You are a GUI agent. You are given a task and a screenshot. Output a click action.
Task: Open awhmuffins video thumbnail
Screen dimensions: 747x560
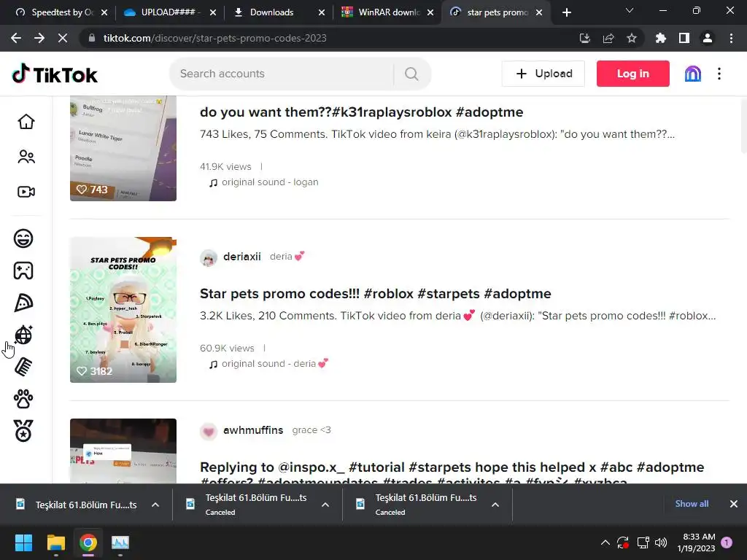pos(123,451)
